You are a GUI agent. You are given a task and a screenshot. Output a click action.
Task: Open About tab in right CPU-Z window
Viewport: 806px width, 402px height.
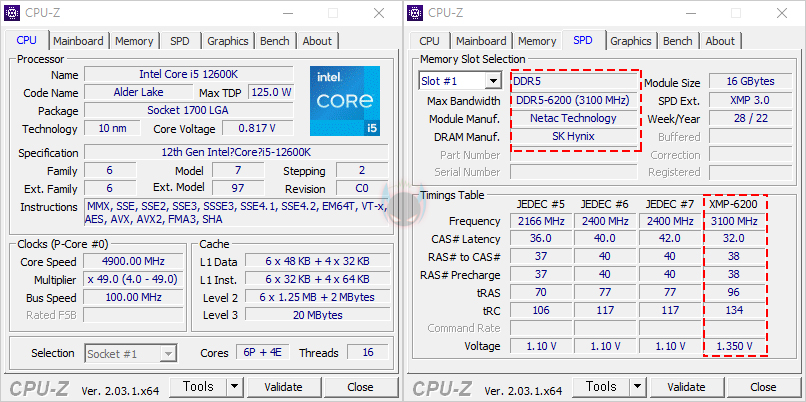click(720, 41)
